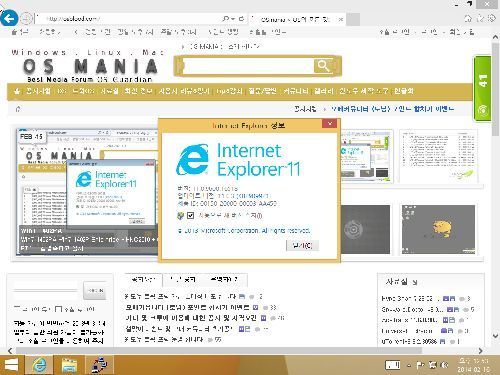This screenshot has width=500, height=375.
Task: Click the grey login button beside input
Action: point(95,290)
